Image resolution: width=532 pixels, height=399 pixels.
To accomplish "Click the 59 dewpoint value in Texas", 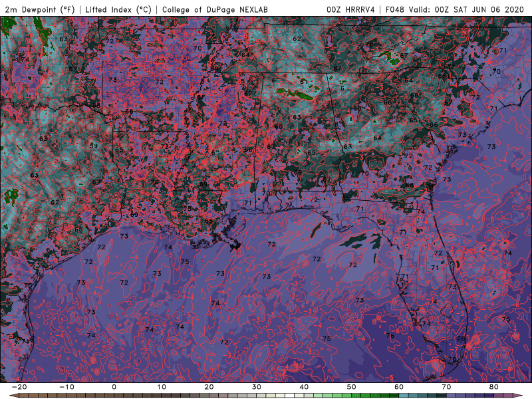I will pyautogui.click(x=94, y=146).
